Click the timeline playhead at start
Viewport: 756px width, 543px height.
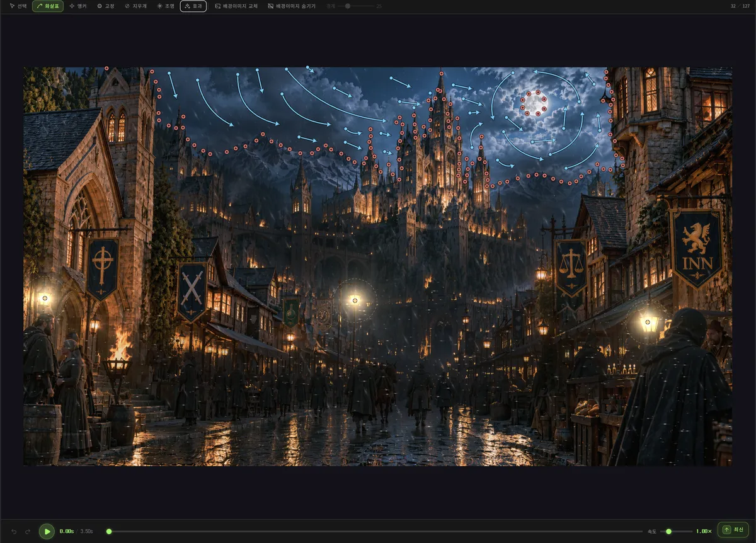point(109,531)
